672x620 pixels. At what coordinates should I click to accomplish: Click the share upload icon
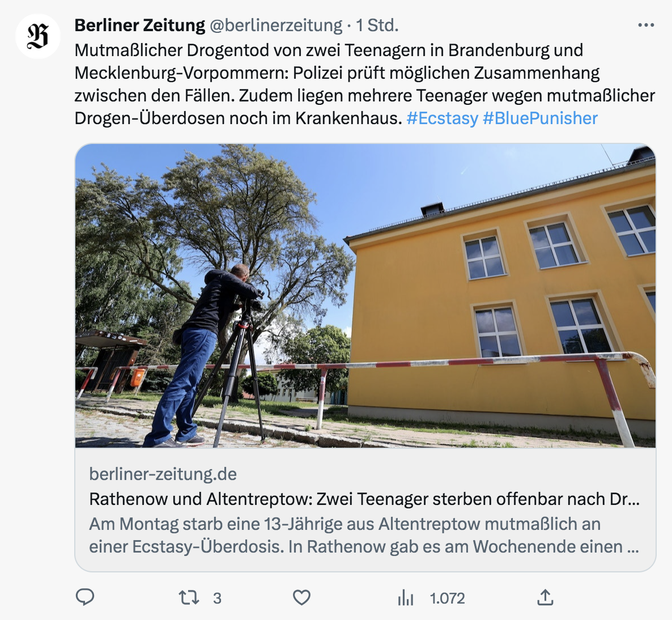tap(545, 597)
